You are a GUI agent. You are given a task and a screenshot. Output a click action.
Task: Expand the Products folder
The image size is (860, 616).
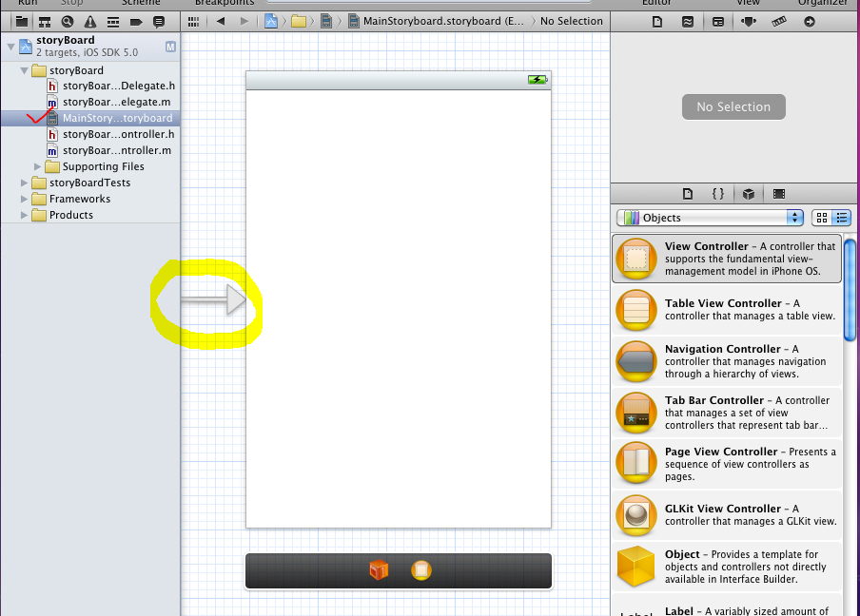24,216
